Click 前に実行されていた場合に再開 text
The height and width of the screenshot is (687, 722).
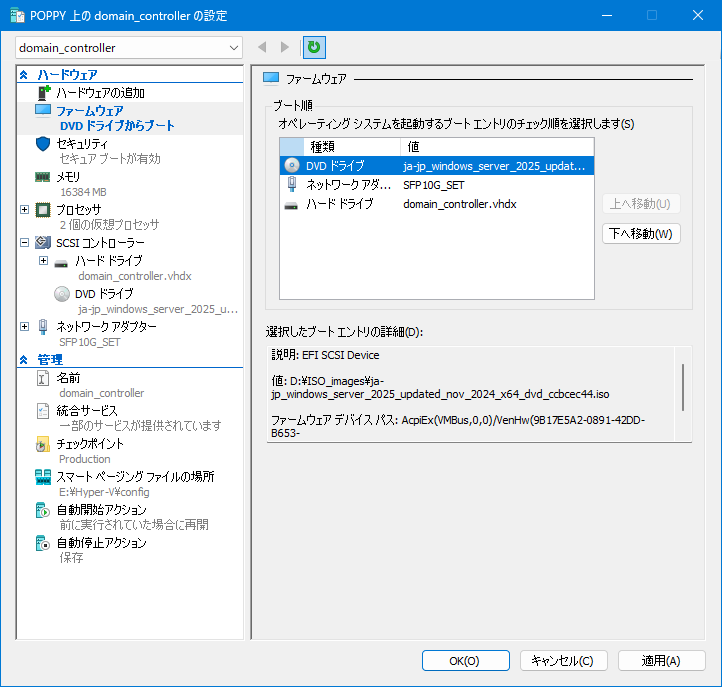[x=134, y=525]
